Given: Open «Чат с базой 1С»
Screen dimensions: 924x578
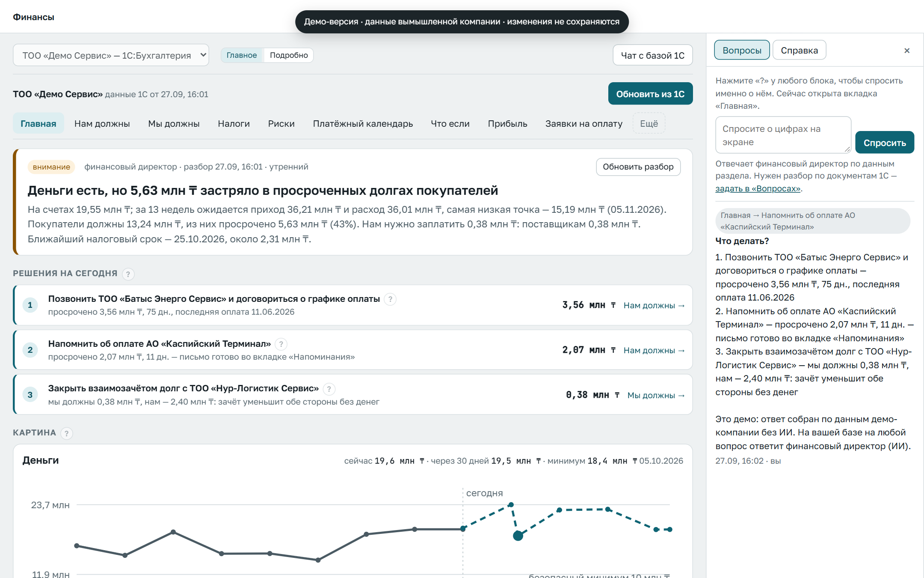Looking at the screenshot, I should (x=652, y=55).
